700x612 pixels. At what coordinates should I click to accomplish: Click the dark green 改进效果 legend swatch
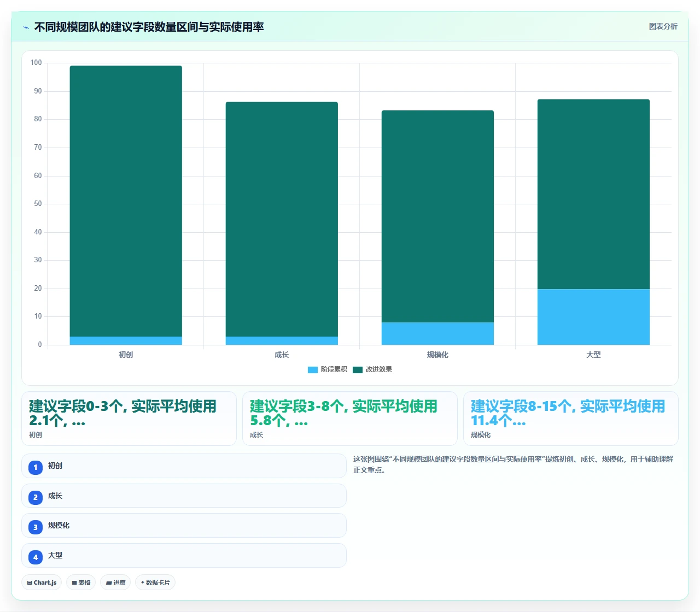point(358,370)
